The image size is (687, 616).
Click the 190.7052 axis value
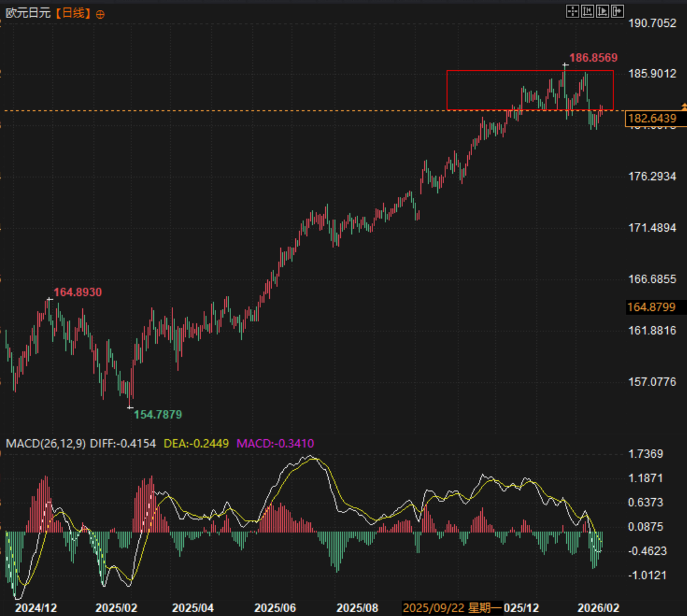point(652,23)
